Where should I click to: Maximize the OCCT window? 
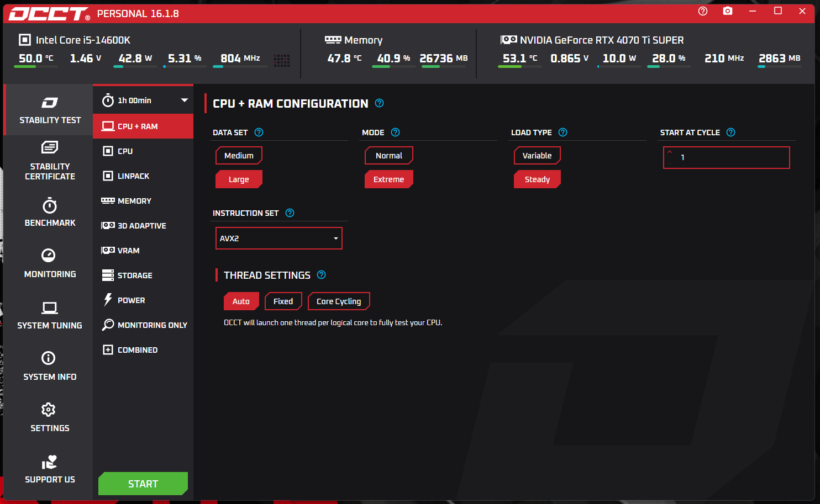[778, 11]
